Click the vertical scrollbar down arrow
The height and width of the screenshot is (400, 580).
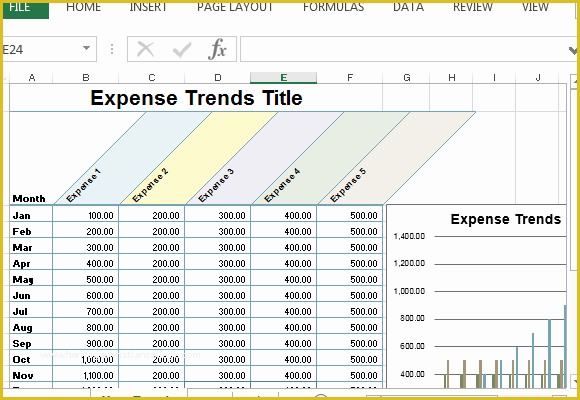(x=574, y=381)
